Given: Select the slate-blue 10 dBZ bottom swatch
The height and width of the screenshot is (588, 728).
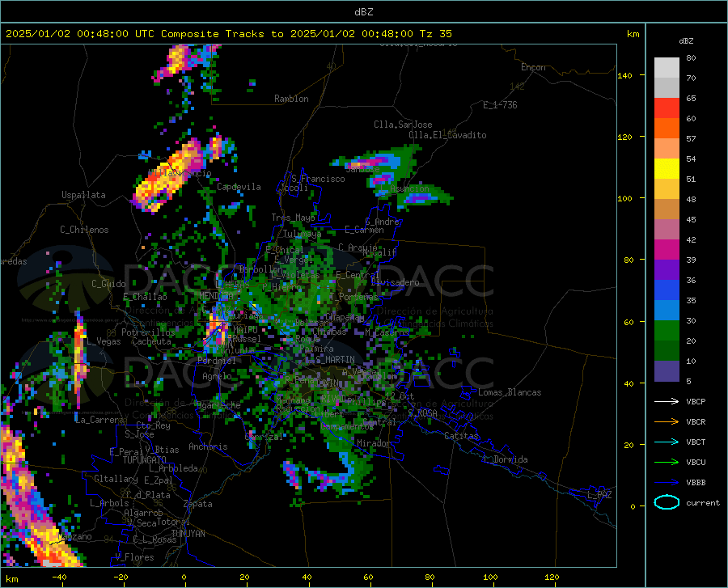Looking at the screenshot, I should pos(667,371).
